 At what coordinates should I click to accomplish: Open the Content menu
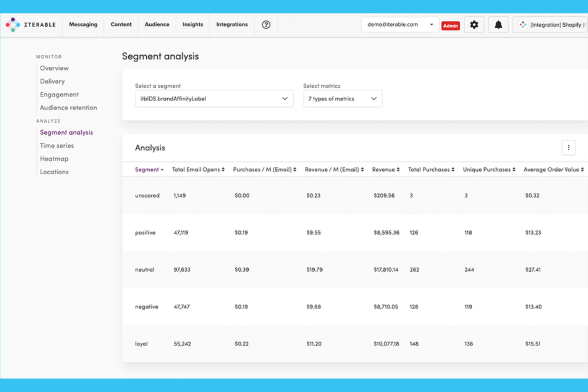click(x=121, y=25)
